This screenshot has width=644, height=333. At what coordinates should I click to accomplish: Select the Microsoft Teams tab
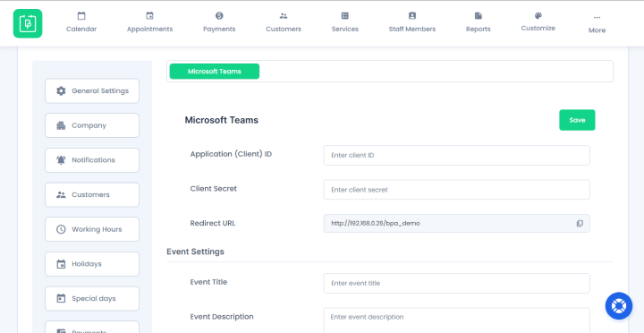(x=215, y=71)
